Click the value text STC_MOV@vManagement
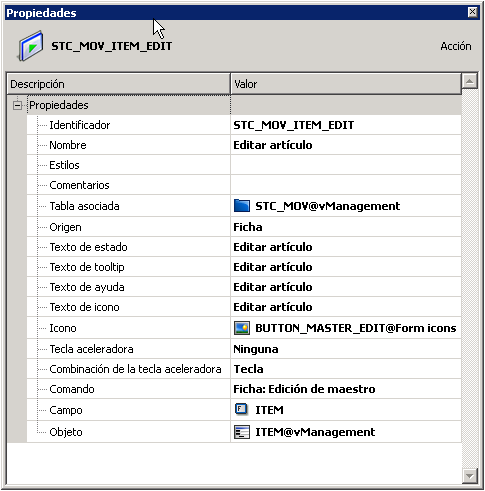Image resolution: width=485 pixels, height=491 pixels. (328, 206)
